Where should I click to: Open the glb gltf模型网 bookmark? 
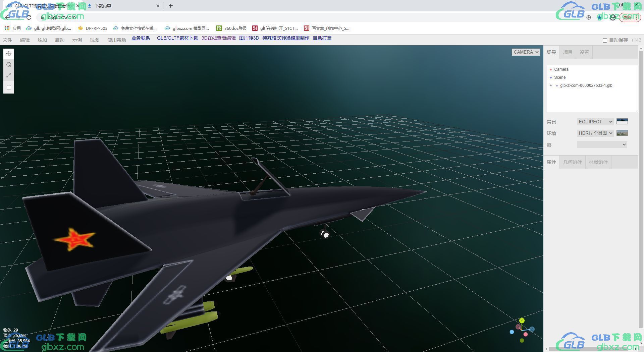[49, 28]
